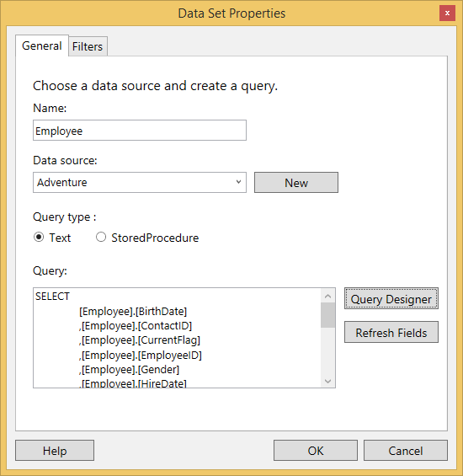
Task: Open the Query Designer
Action: tap(391, 299)
